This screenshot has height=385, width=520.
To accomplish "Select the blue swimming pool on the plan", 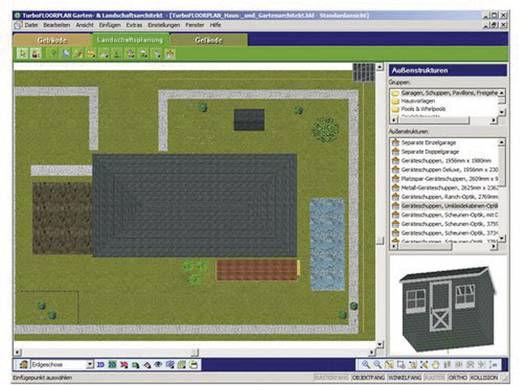I will pos(327,244).
